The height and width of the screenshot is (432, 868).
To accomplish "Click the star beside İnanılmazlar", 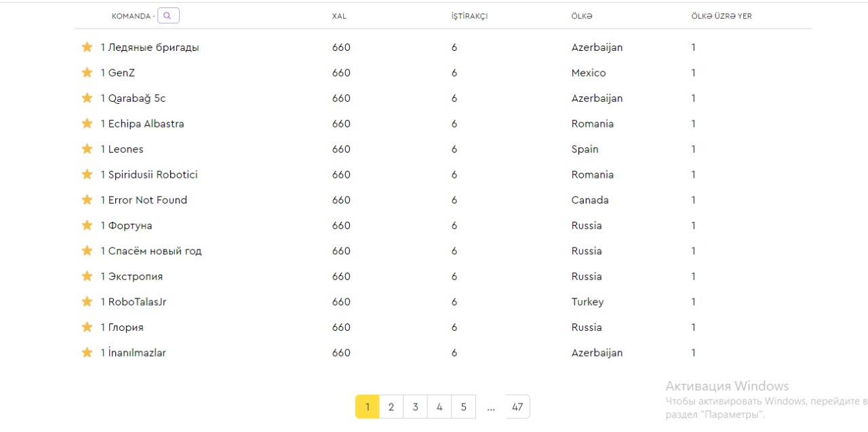I will [87, 353].
